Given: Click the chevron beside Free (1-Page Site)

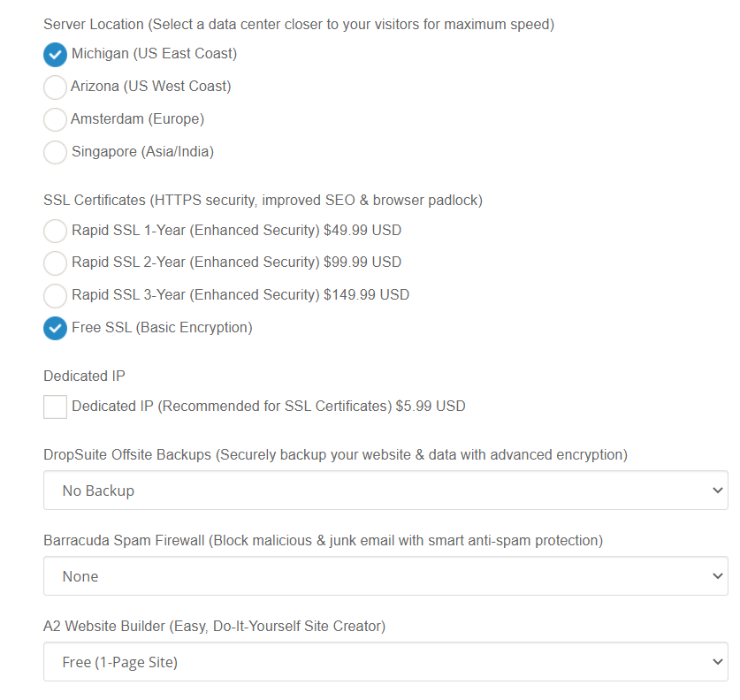Looking at the screenshot, I should tap(717, 661).
